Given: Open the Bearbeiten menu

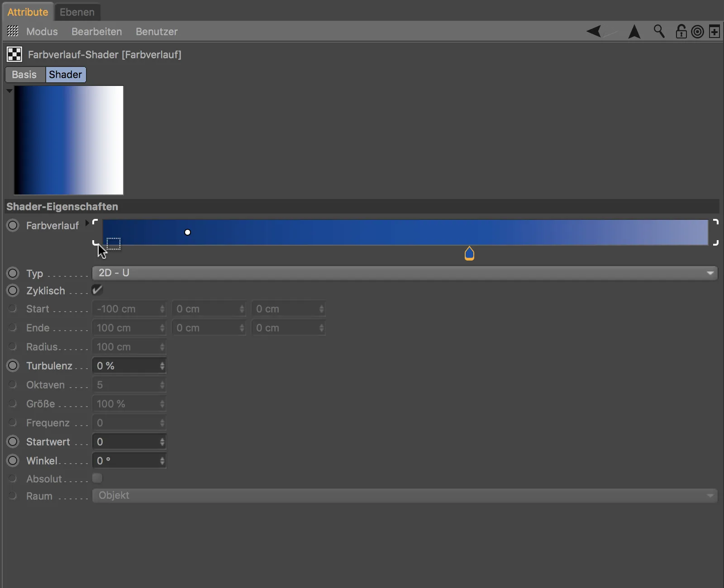Looking at the screenshot, I should [x=97, y=32].
